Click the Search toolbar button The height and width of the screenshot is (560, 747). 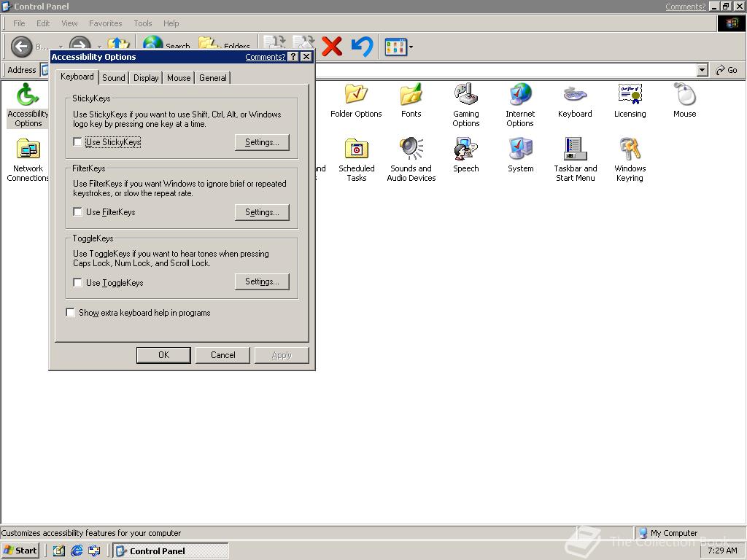tap(167, 45)
